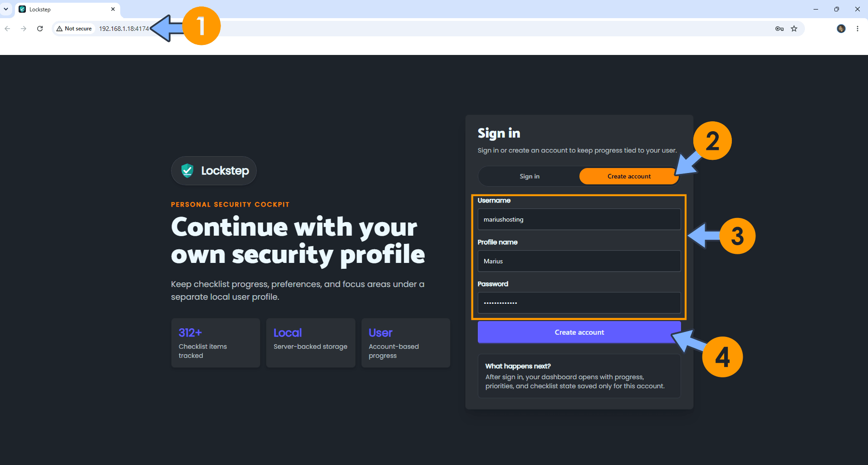The image size is (868, 465).
Task: Focus the Profile name field containing Marius
Action: (579, 261)
